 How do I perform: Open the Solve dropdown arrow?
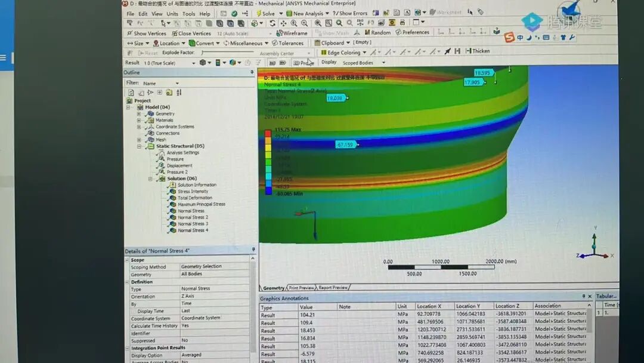pyautogui.click(x=281, y=14)
